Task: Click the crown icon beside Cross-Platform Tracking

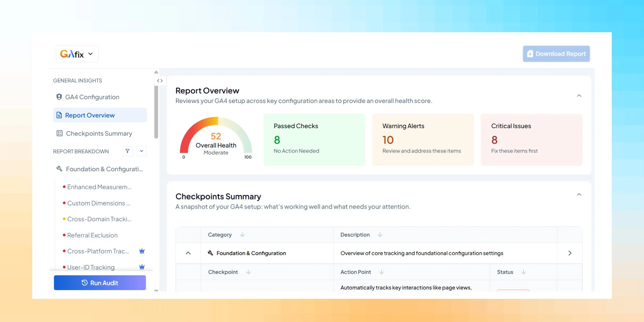Action: pyautogui.click(x=142, y=251)
